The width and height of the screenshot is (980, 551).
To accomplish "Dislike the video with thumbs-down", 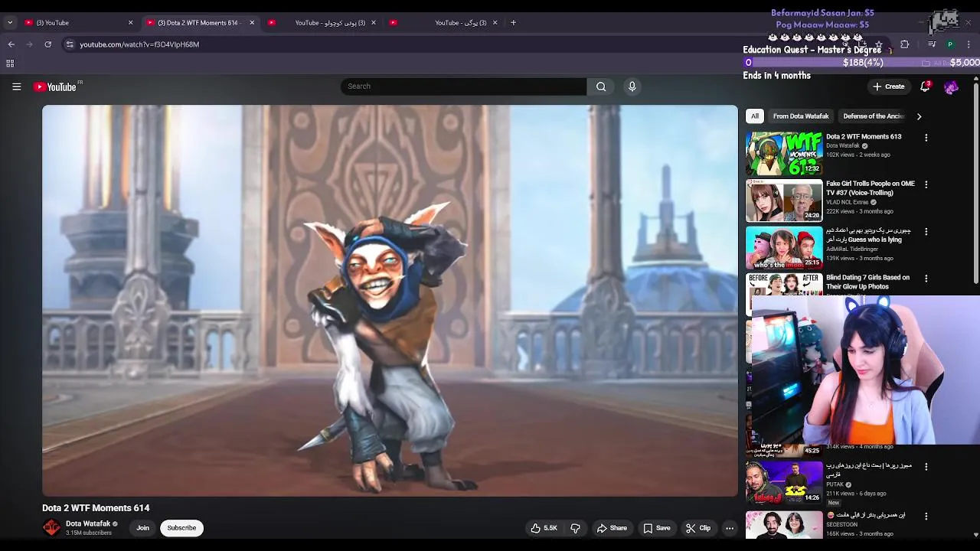I will (x=575, y=528).
